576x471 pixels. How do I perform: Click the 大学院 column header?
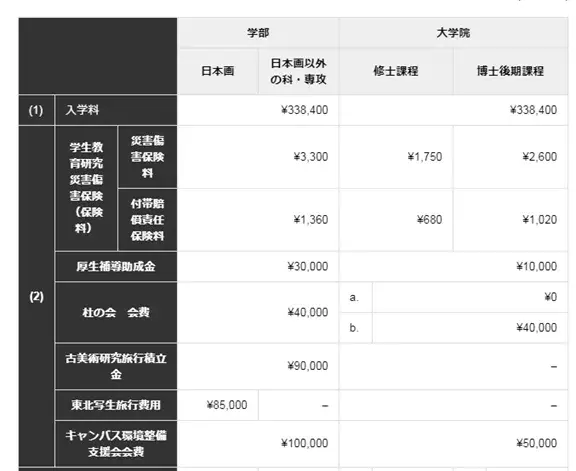[x=453, y=33]
